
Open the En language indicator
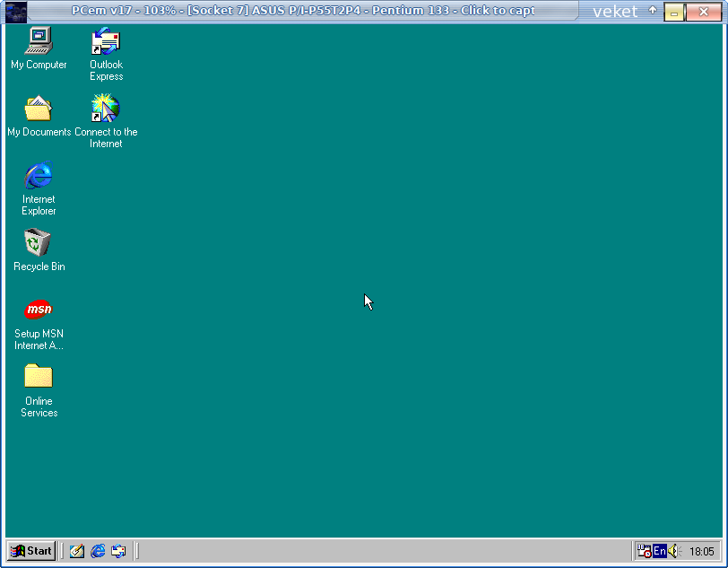[659, 551]
